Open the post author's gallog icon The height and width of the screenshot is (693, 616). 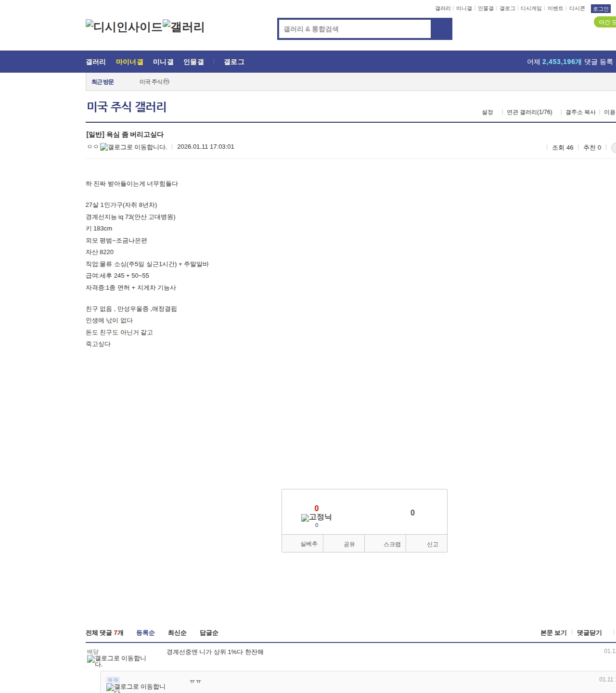[133, 147]
